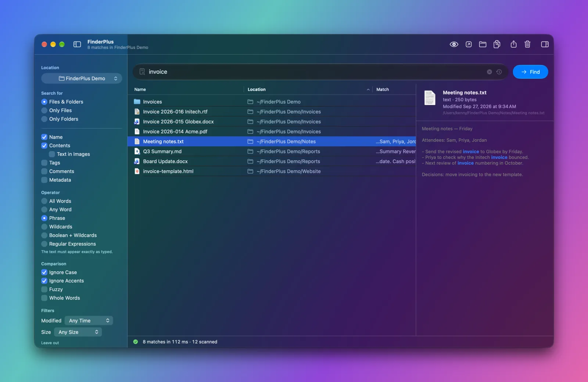Click the blue Find button
This screenshot has width=588, height=382.
[x=530, y=72]
